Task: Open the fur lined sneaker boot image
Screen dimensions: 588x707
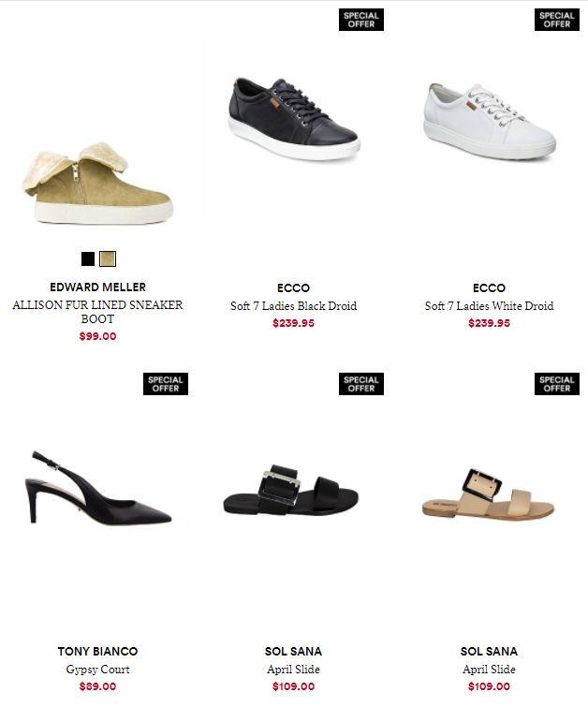Action: tap(98, 183)
